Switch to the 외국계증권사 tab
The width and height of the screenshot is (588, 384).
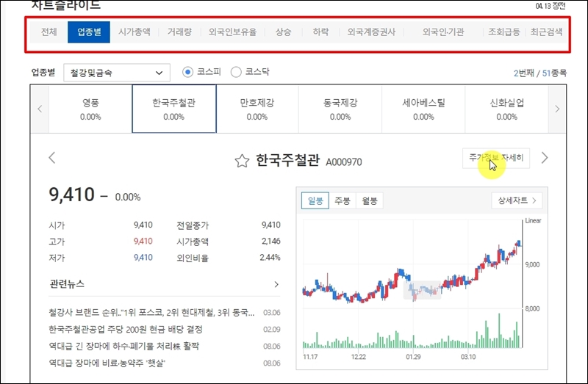[371, 32]
